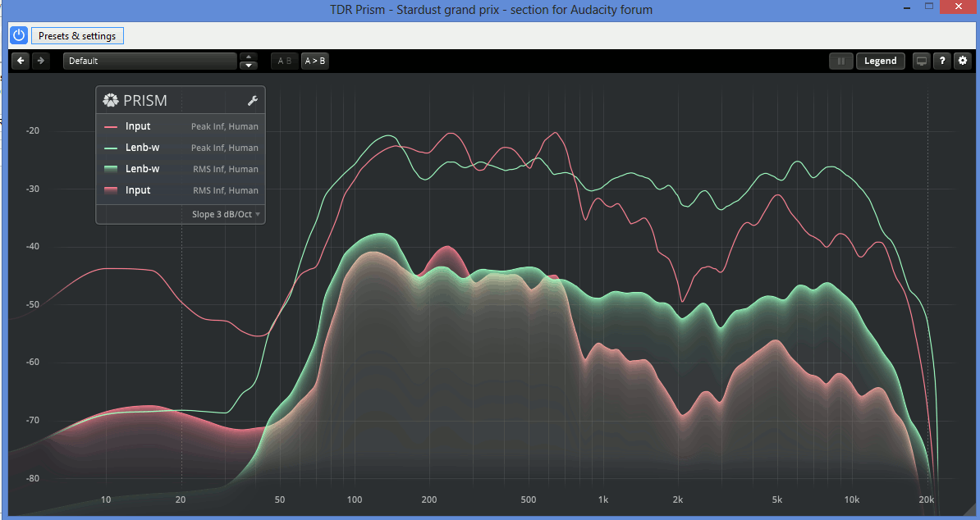
Task: Click green line swatch for Lenb-w Peak
Action: 111,148
